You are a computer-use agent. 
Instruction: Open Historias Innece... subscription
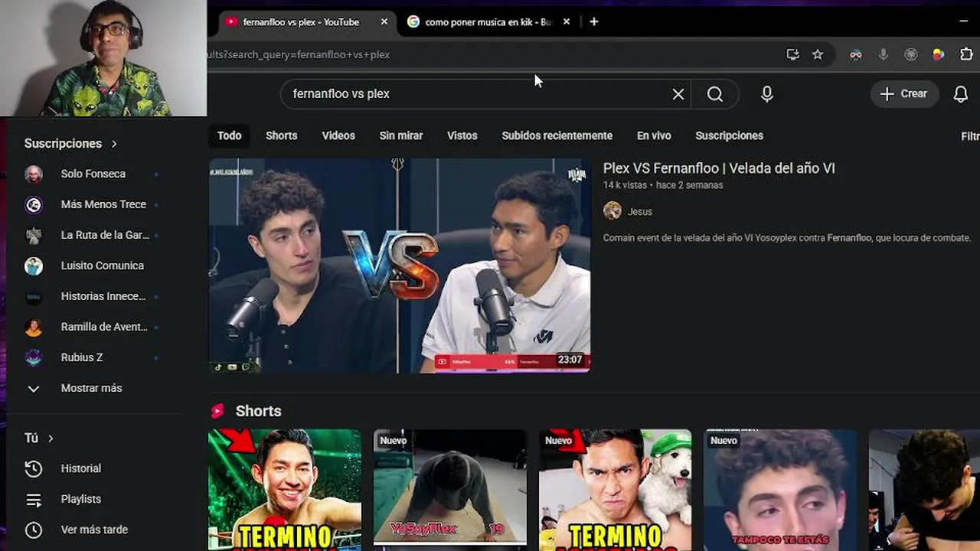[x=93, y=296]
